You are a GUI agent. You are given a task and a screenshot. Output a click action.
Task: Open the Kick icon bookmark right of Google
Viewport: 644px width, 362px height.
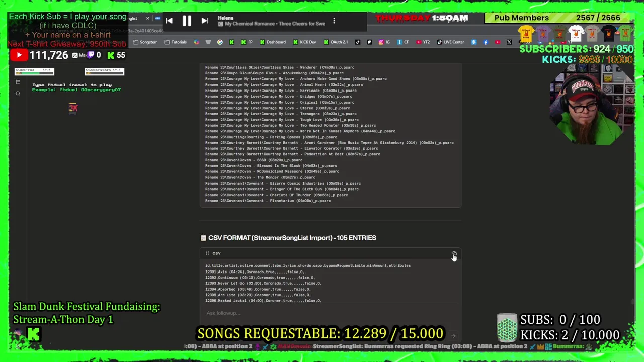point(231,42)
